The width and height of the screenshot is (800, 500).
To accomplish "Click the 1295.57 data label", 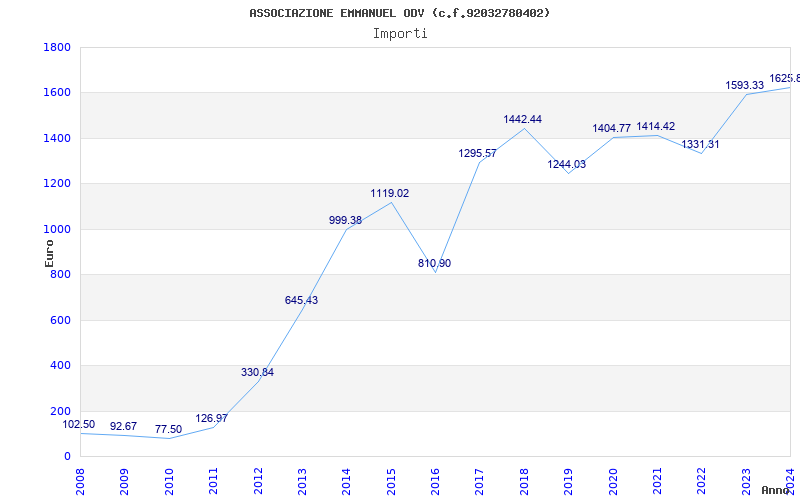I will pyautogui.click(x=478, y=154).
